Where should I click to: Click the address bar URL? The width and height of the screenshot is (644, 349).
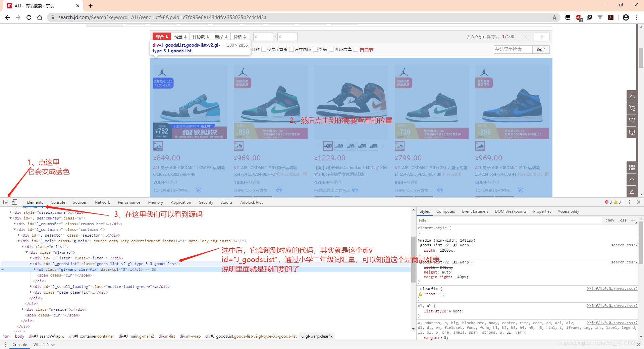pyautogui.click(x=162, y=17)
